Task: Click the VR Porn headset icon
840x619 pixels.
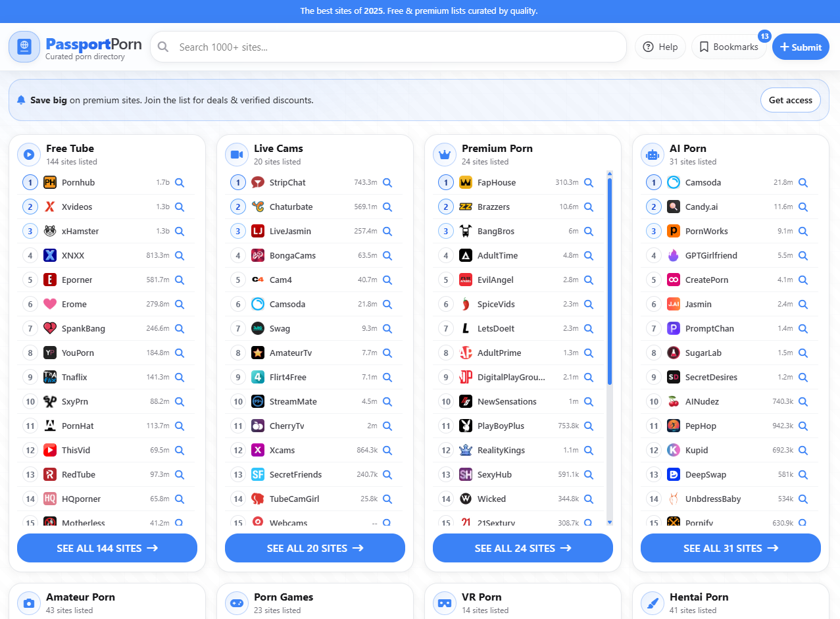Action: coord(445,603)
